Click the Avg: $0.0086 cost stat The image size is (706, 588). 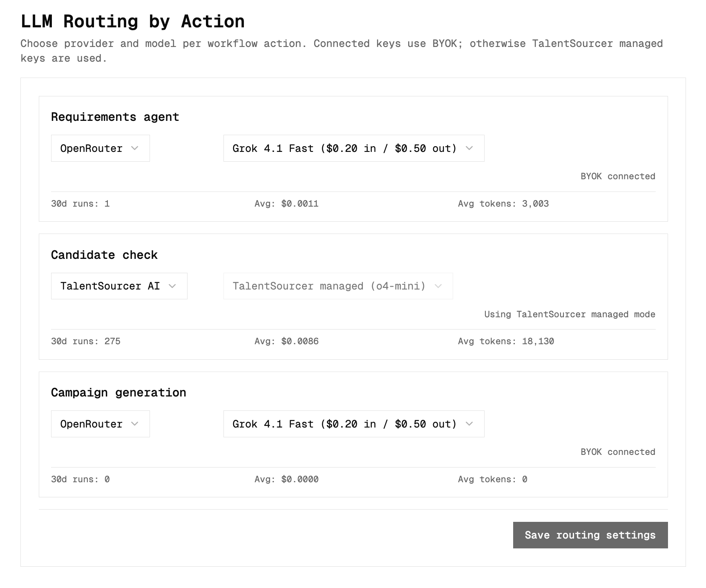(286, 341)
